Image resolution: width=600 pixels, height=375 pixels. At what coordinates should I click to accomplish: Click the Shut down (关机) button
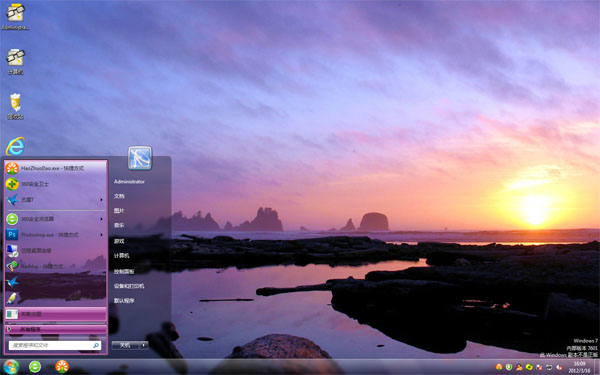pos(126,345)
